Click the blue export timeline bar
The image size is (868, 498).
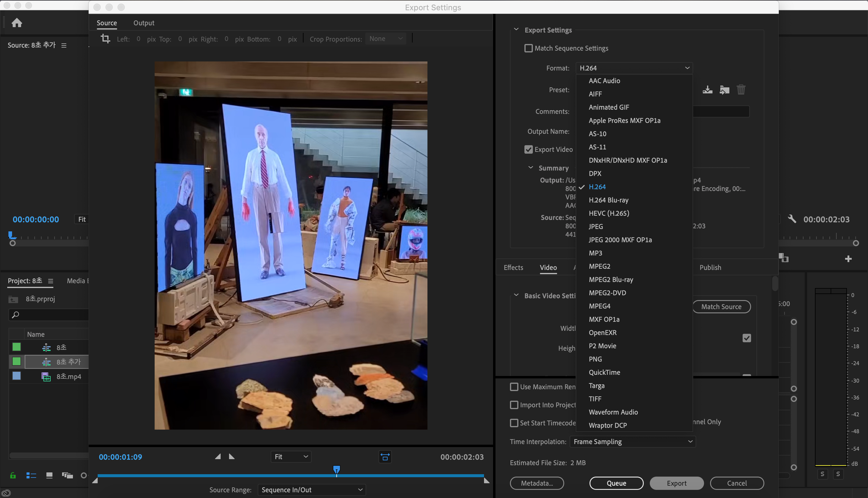(291, 476)
